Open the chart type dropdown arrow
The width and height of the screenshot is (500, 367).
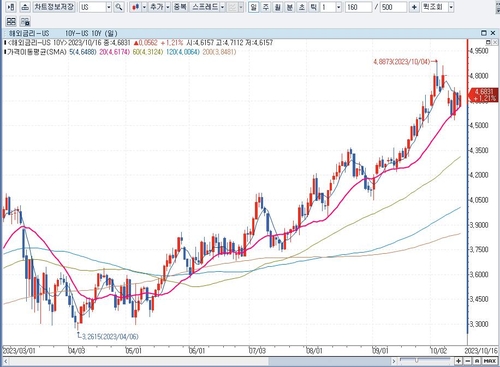click(144, 7)
